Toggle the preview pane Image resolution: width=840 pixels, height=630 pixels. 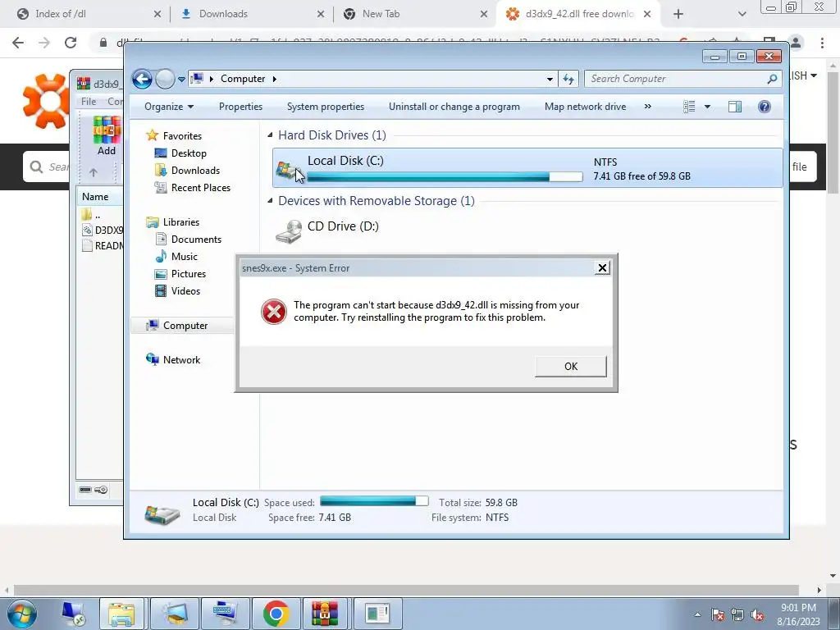735,107
